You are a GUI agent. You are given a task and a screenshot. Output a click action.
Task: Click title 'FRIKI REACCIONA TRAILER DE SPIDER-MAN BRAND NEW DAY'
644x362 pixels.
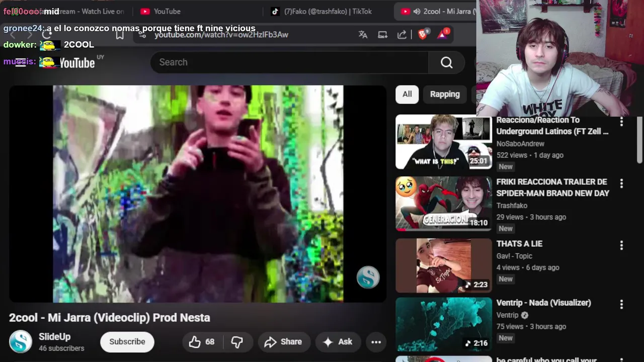point(552,188)
